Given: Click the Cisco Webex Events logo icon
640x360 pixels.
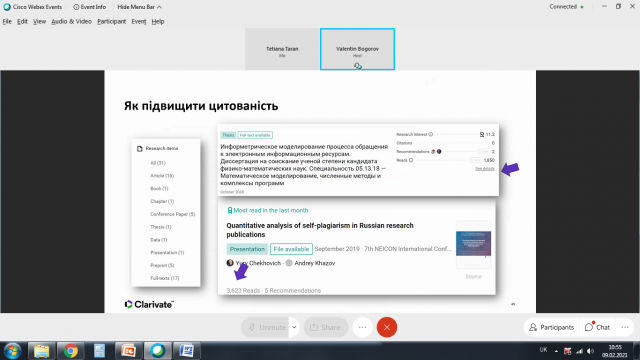Looking at the screenshot, I should point(7,7).
